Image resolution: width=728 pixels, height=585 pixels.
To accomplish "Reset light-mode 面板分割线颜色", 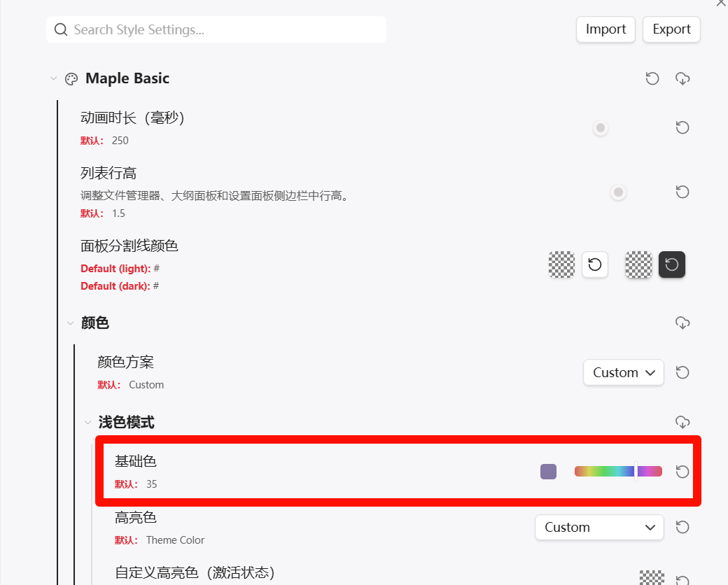I will tap(595, 265).
